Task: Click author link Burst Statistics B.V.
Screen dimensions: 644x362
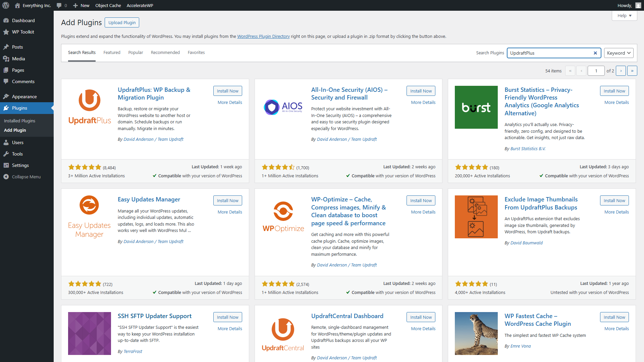Action: point(528,149)
